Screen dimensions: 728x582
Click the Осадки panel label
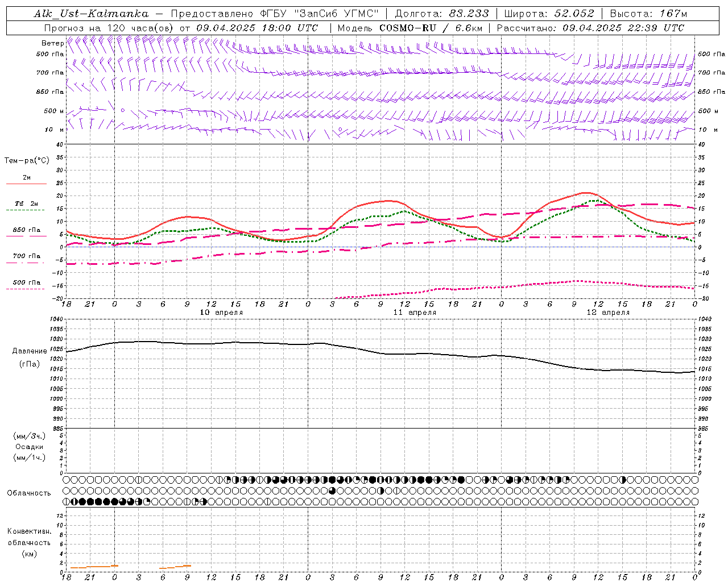(30, 447)
